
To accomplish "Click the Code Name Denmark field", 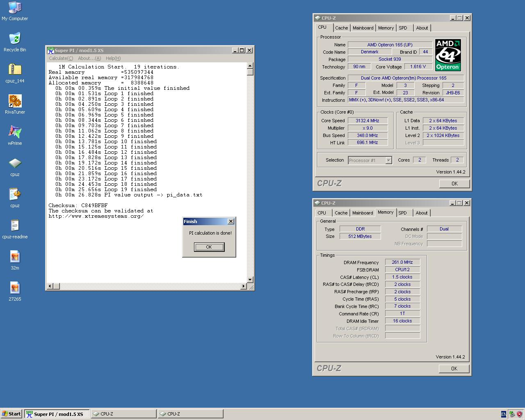I will coord(370,52).
